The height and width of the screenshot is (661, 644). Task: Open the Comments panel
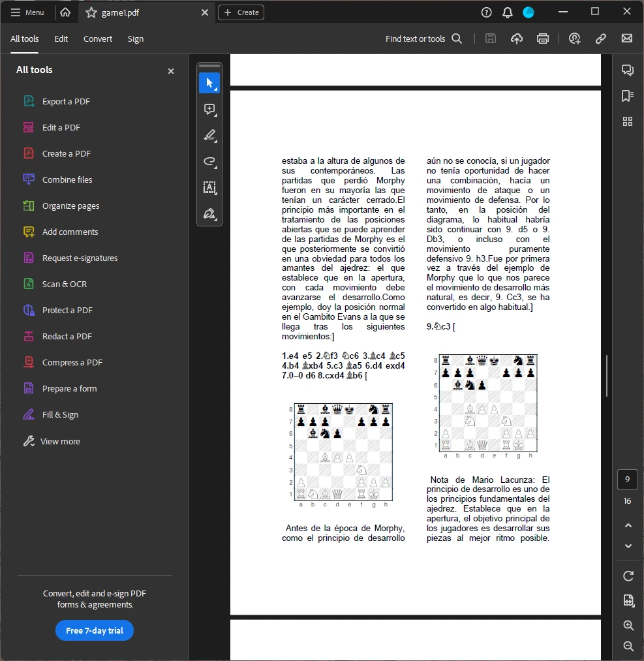pos(628,70)
